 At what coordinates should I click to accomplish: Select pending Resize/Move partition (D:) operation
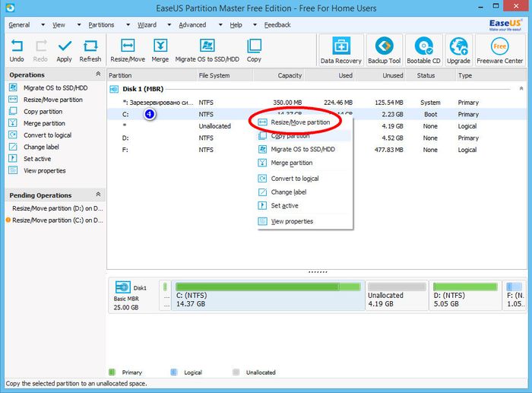tap(57, 208)
